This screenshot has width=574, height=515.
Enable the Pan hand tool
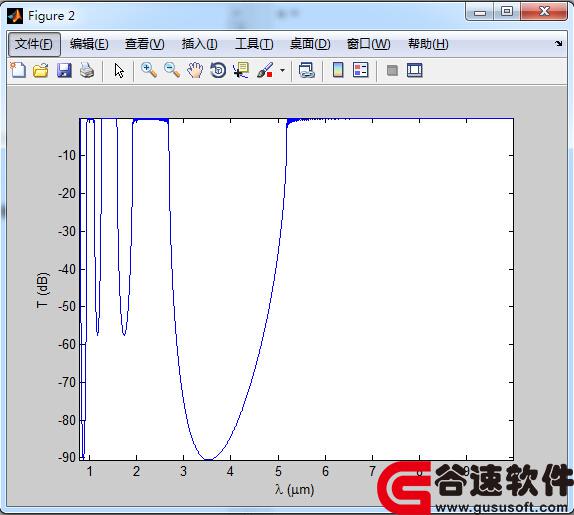(x=195, y=70)
